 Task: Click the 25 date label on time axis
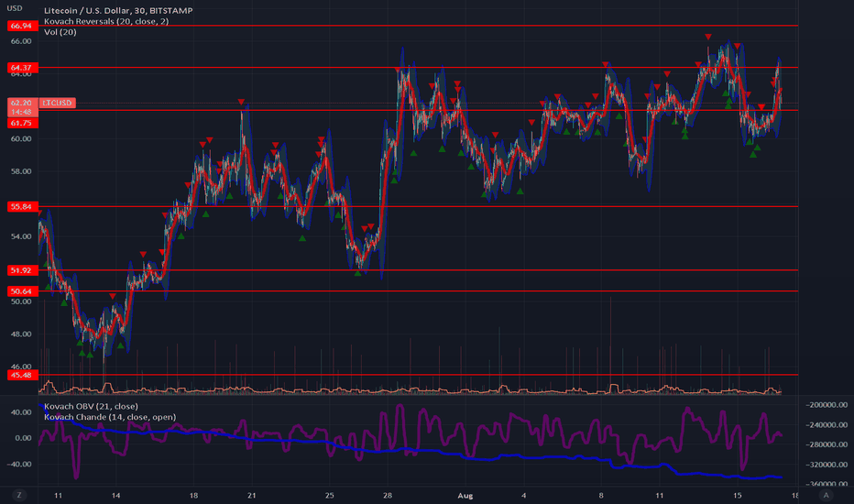[x=329, y=495]
